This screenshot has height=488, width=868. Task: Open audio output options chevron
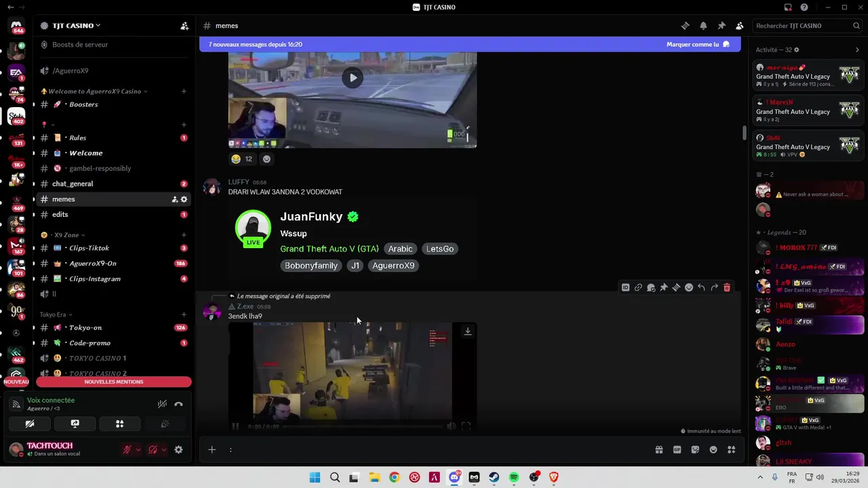coord(164,449)
